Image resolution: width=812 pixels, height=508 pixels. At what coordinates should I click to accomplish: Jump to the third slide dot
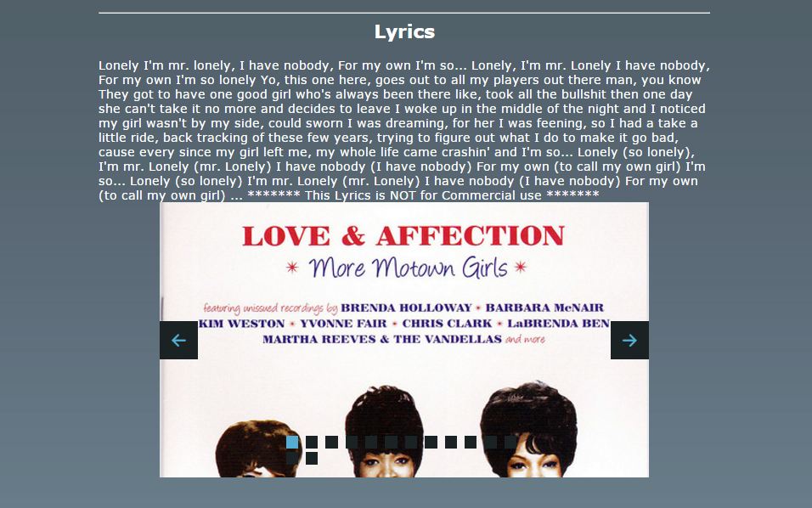(332, 443)
